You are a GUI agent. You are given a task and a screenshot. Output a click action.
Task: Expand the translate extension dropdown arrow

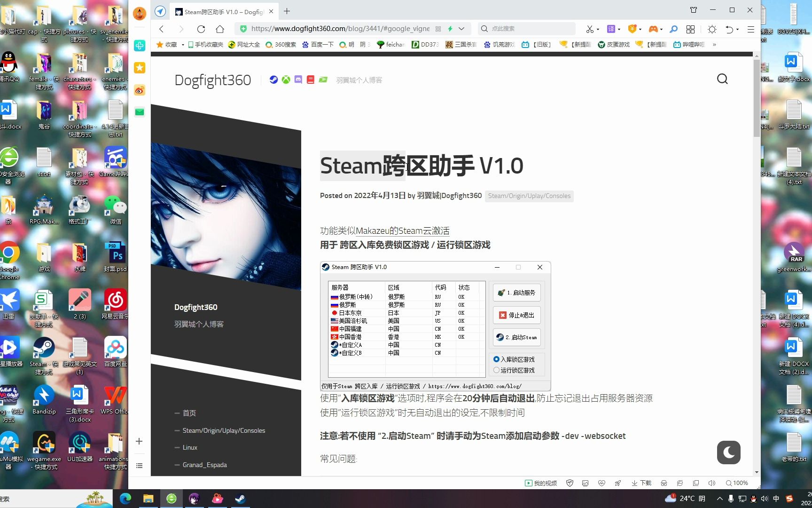[x=619, y=29]
